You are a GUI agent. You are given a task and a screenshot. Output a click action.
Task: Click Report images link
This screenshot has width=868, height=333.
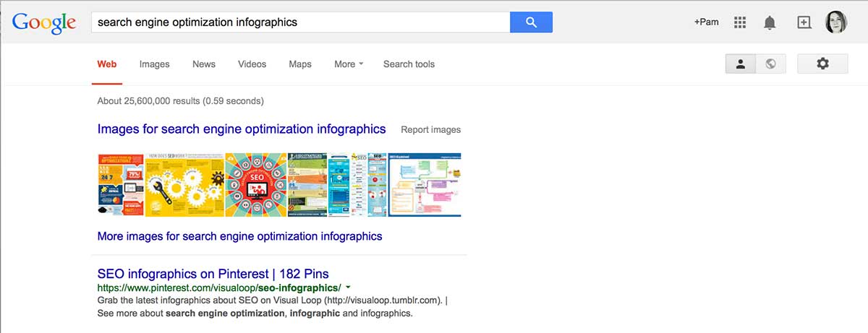coord(430,130)
